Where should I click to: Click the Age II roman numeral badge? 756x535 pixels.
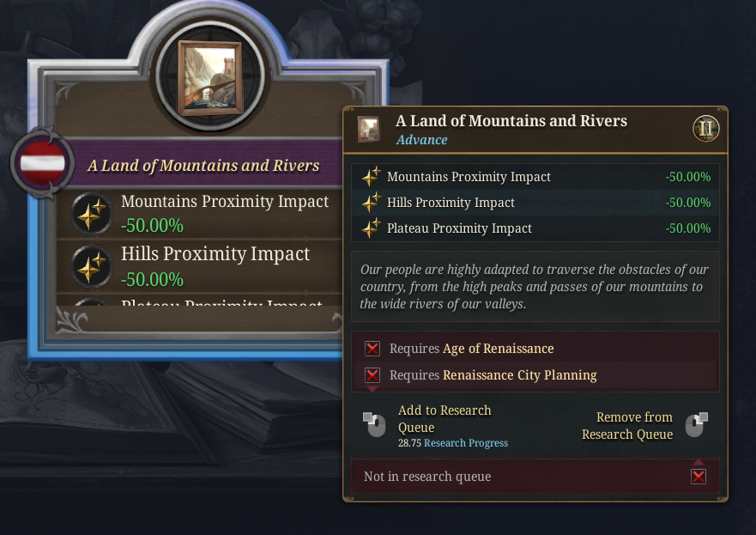pos(706,130)
